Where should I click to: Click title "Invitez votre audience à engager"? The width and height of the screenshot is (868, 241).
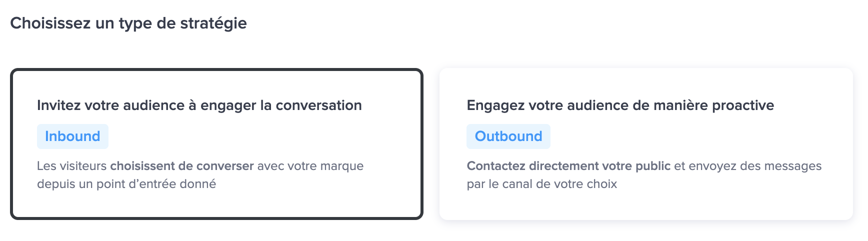(x=199, y=105)
